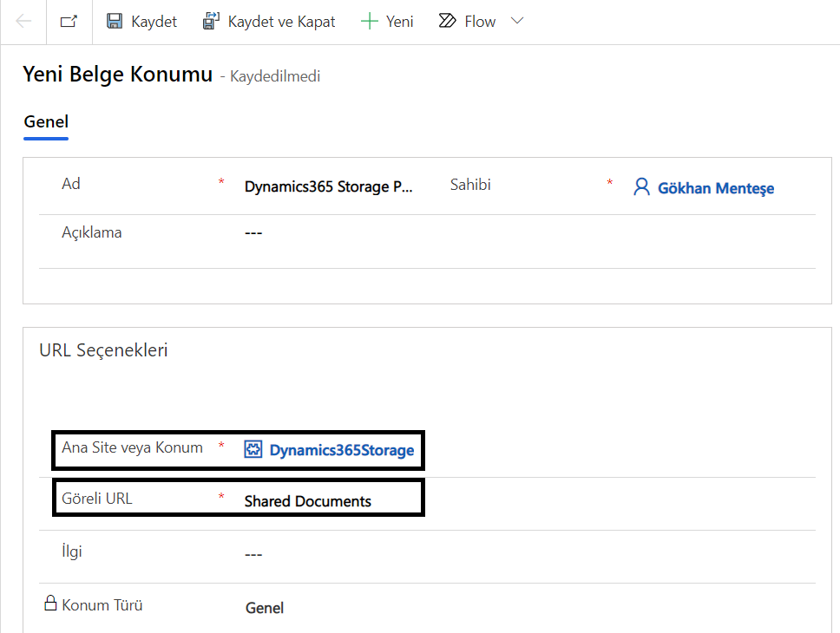Click the Açıklama field empty value

click(253, 233)
